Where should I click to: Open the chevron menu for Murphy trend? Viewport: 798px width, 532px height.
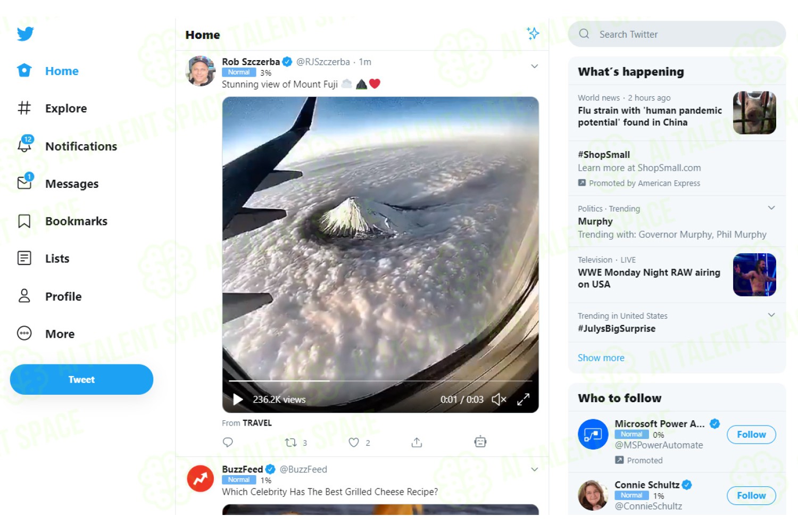[771, 208]
